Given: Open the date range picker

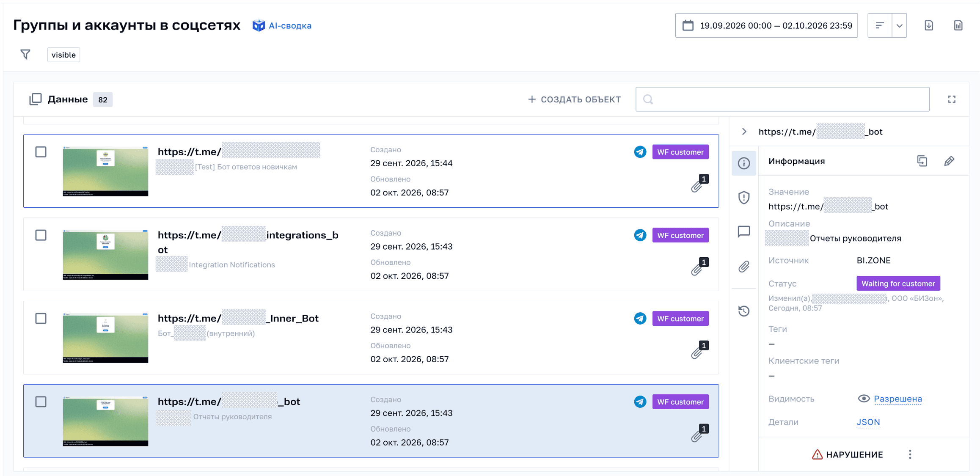Looking at the screenshot, I should click(x=766, y=25).
